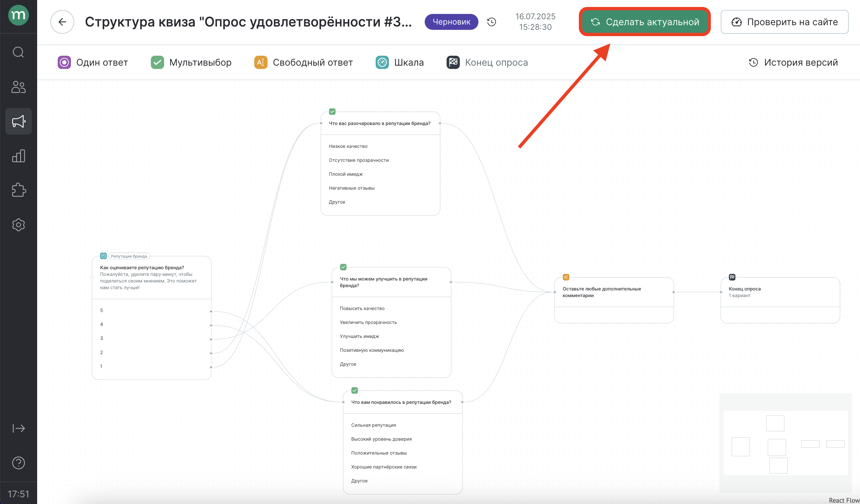Click the scale icon on Репутация бренда node

103,256
